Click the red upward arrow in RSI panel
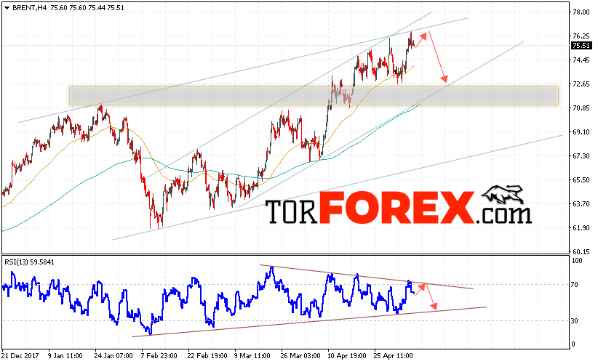598x364 pixels. (420, 289)
